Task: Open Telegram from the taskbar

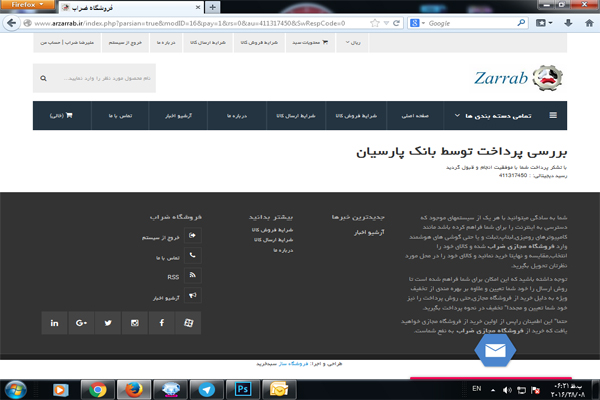Action: [207, 390]
